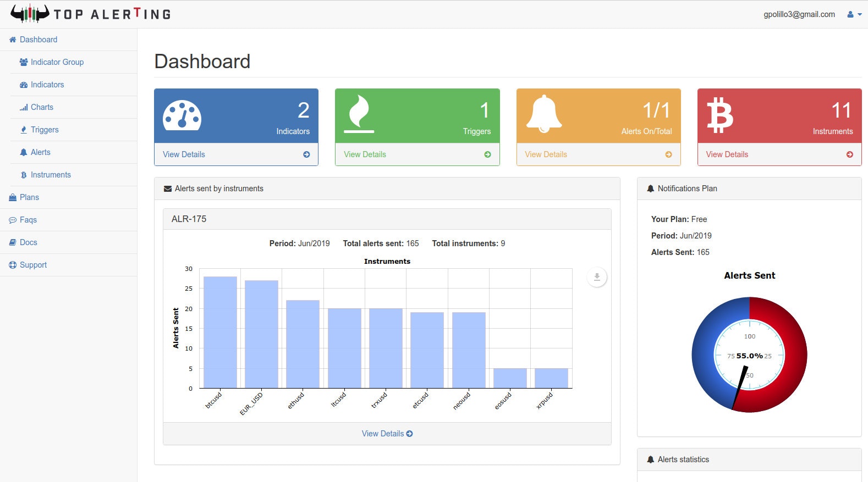Click the eosusd bar in the chart
This screenshot has height=482, width=868.
pos(510,378)
